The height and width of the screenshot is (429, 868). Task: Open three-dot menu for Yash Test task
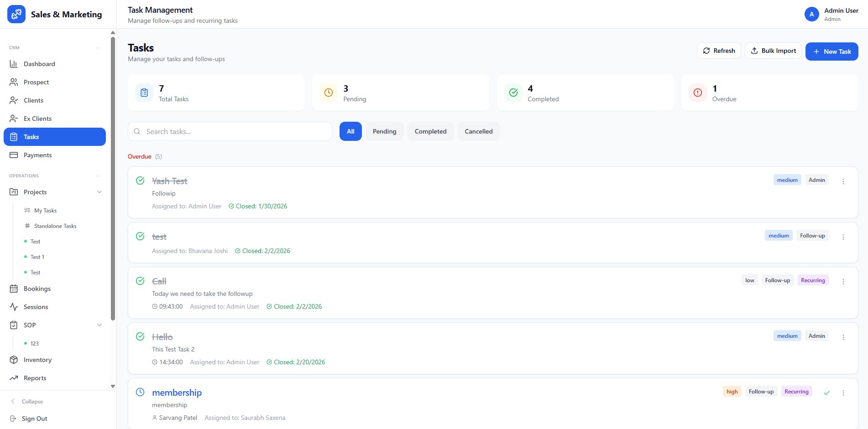[x=843, y=181]
